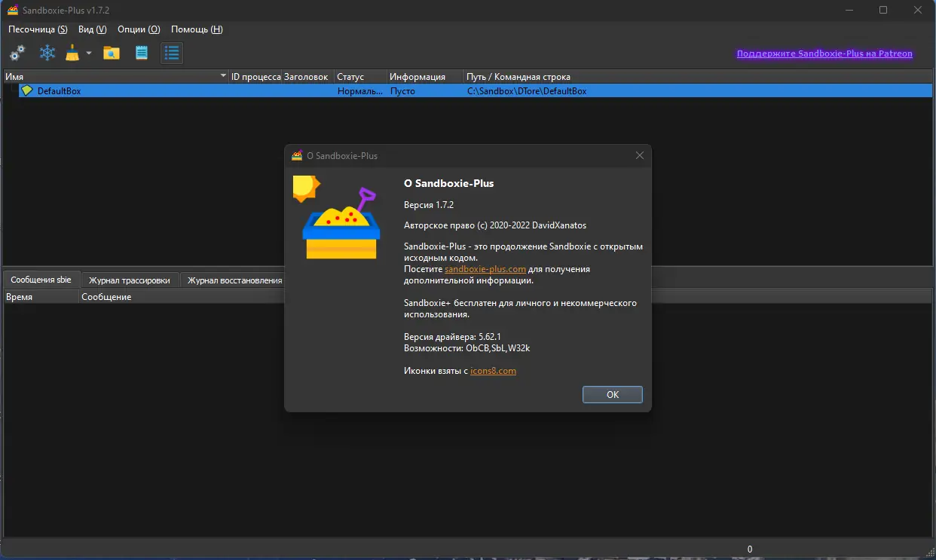
Task: Sort by the Статус column header
Action: click(360, 76)
